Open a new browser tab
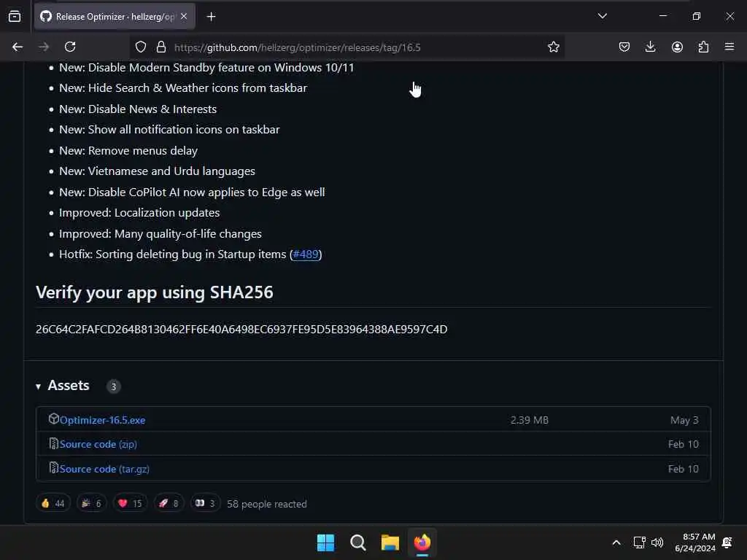 pyautogui.click(x=211, y=17)
